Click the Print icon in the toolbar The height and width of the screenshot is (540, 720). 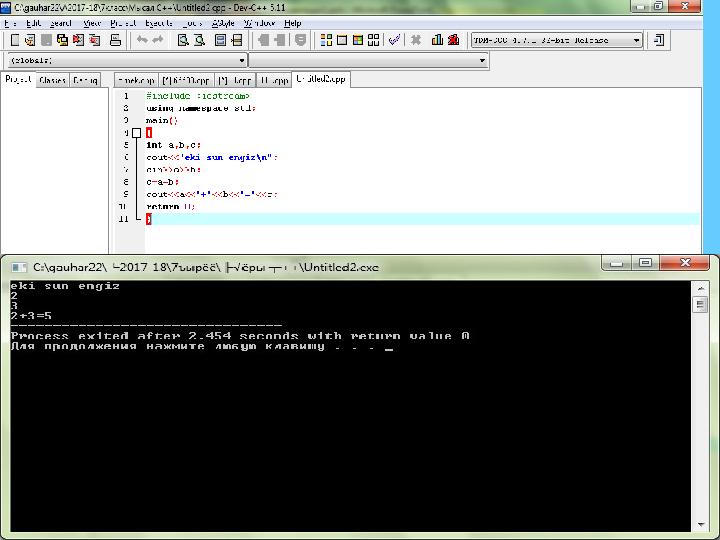click(115, 40)
